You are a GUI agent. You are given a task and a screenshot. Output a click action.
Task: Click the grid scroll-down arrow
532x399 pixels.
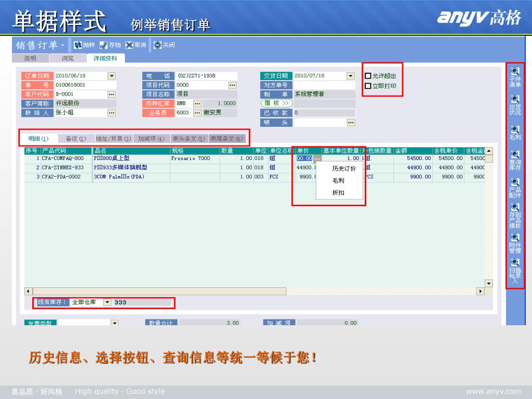[488, 283]
